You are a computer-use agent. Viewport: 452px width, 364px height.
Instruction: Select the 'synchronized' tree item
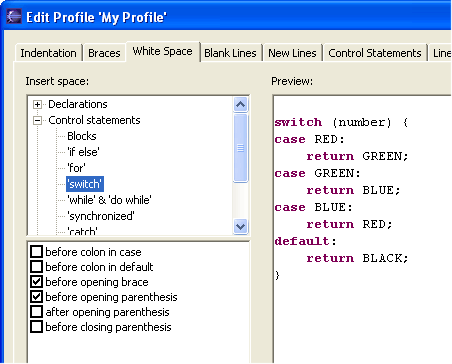tap(101, 216)
